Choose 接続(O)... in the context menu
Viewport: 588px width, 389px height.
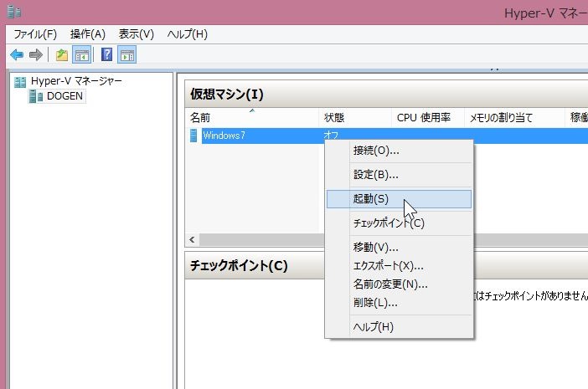(x=376, y=151)
